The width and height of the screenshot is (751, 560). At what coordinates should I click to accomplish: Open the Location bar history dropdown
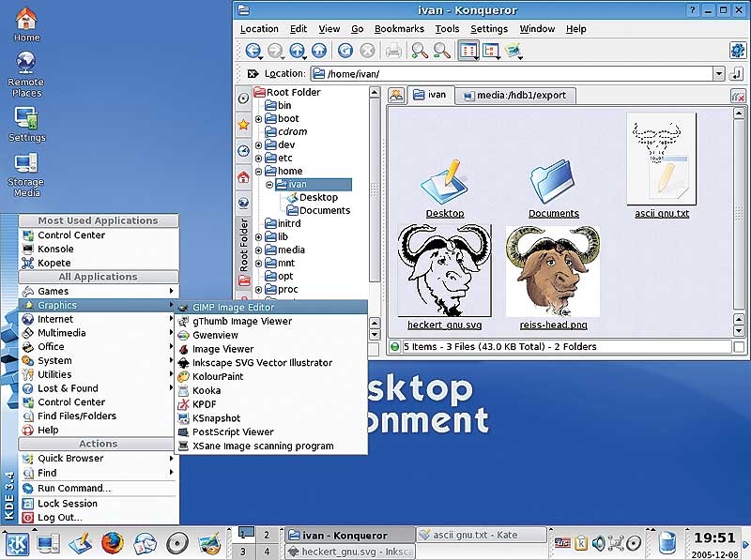tap(718, 74)
